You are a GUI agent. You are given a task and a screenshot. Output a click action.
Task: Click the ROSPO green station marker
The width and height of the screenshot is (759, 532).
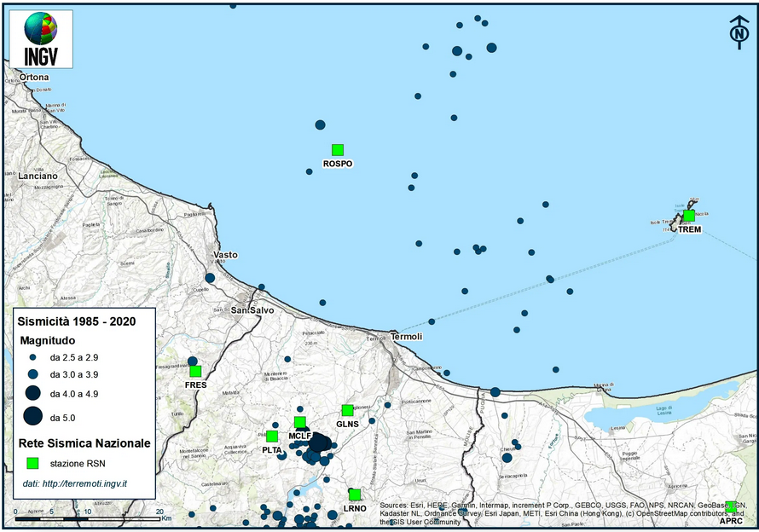[x=338, y=150]
